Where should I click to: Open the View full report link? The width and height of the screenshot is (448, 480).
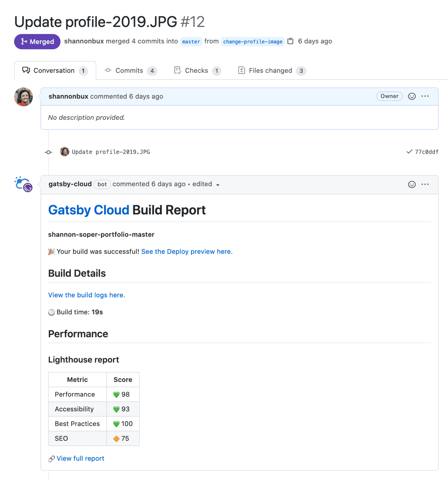[80, 458]
